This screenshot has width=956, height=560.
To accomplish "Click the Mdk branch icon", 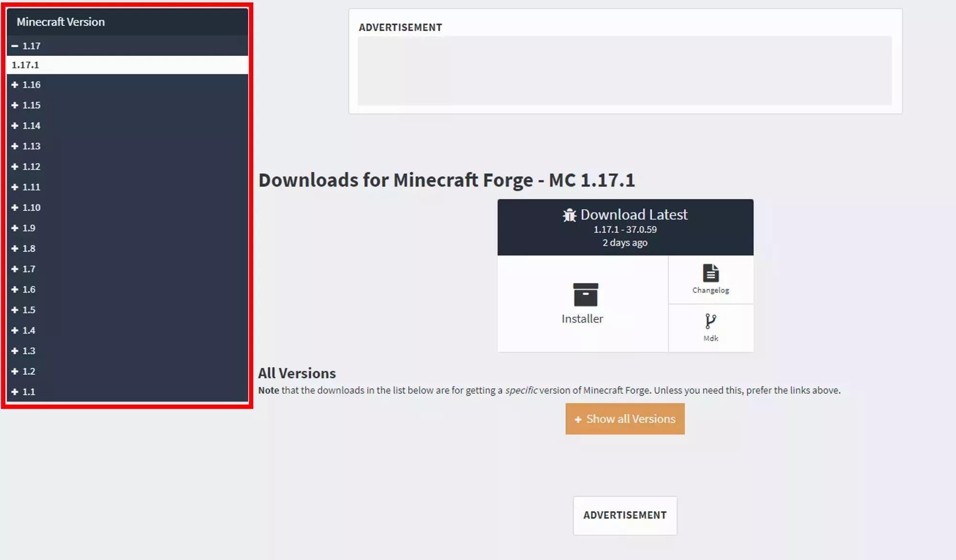I will [710, 321].
